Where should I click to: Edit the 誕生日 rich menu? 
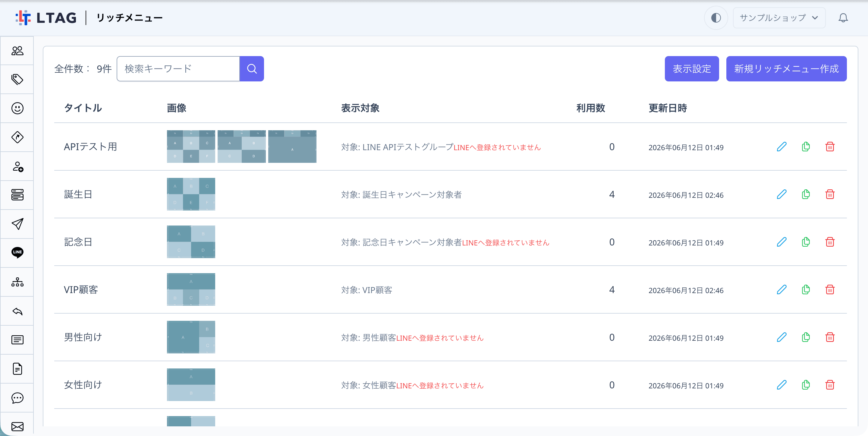click(x=782, y=194)
